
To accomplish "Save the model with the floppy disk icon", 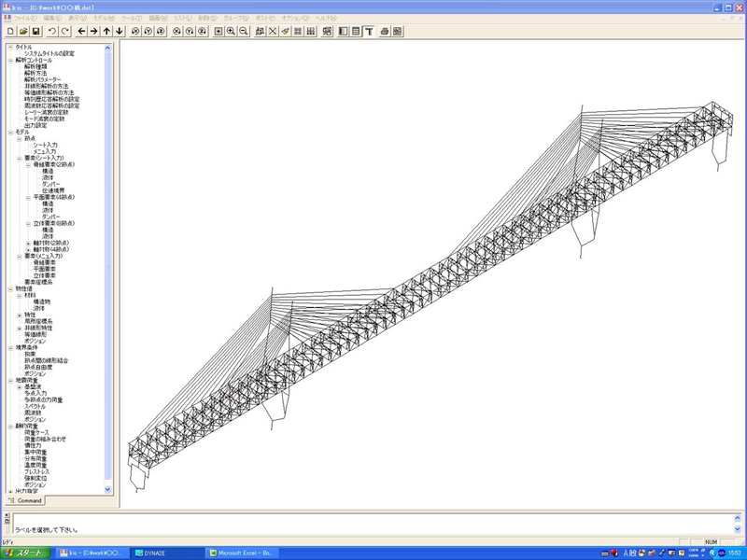I will coord(35,31).
